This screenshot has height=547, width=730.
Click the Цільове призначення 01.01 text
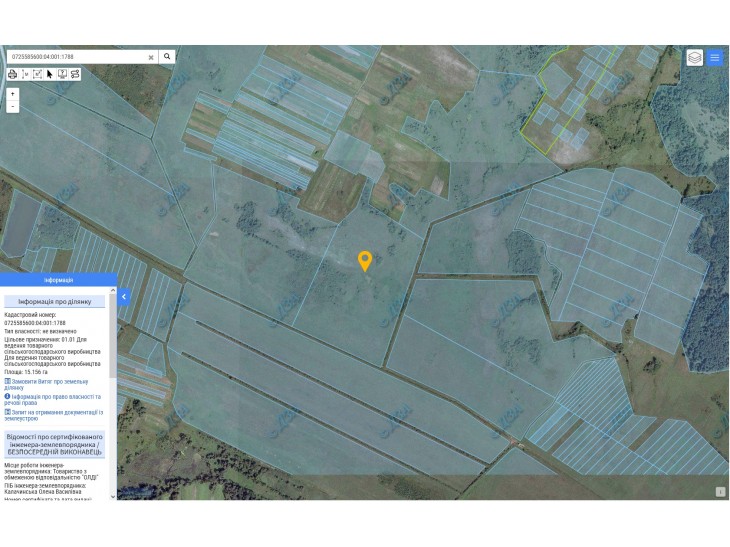click(x=52, y=352)
